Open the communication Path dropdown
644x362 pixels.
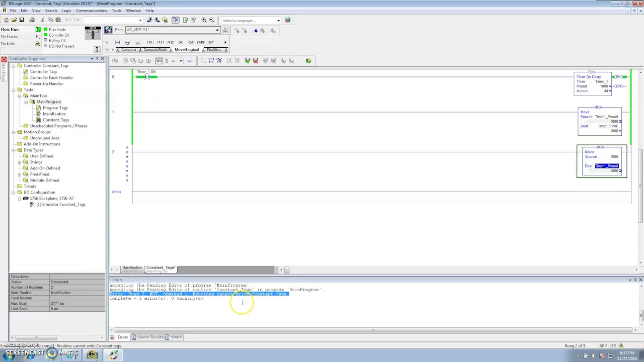[217, 30]
